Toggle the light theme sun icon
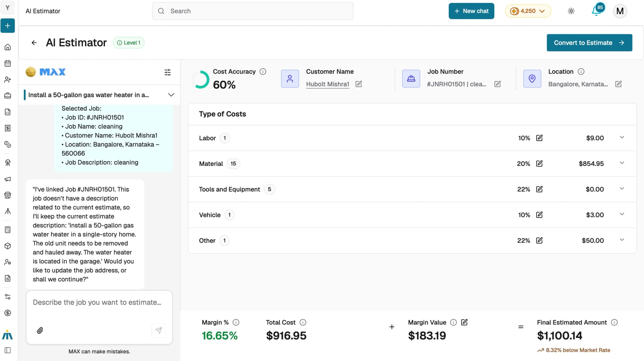Viewport: 644px width, 361px height. click(571, 11)
